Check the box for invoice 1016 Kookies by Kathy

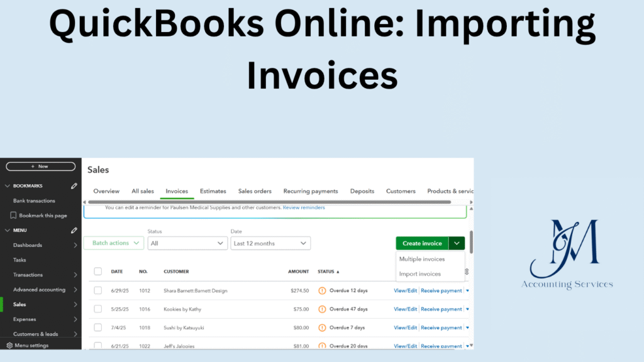tap(97, 309)
